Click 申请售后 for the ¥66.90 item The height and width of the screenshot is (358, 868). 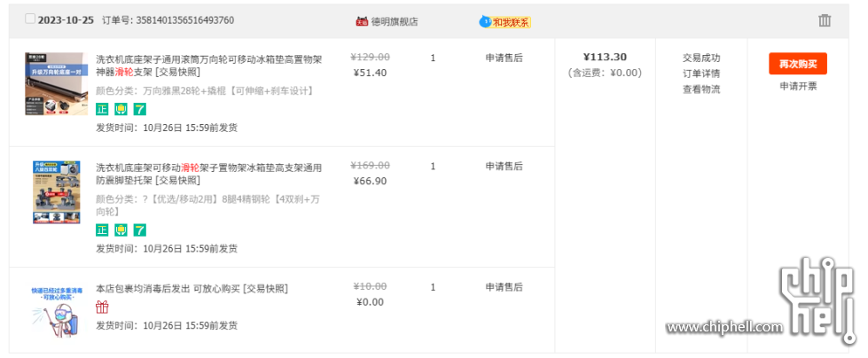[x=504, y=166]
